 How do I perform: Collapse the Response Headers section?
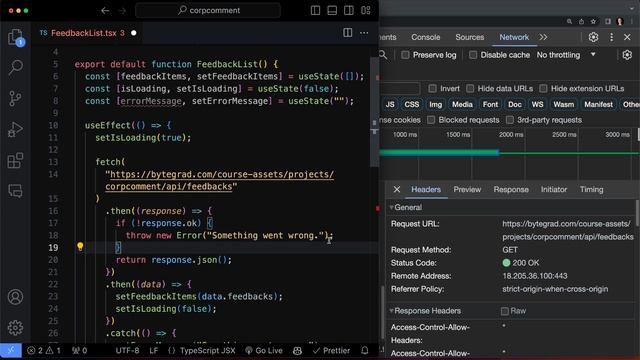391,311
